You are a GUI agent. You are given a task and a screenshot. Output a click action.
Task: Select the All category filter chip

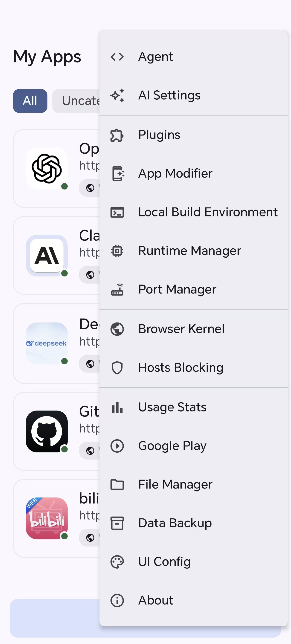click(x=30, y=101)
